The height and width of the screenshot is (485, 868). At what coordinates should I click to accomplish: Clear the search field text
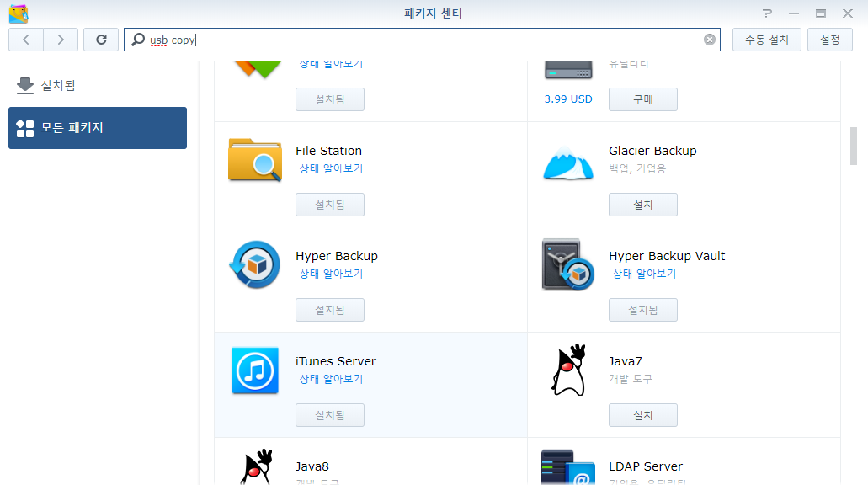709,40
